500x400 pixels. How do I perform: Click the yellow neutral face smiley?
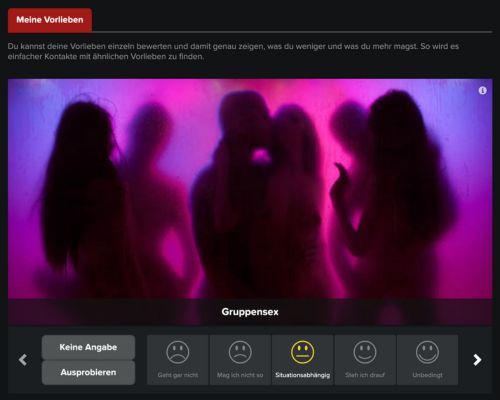302,352
